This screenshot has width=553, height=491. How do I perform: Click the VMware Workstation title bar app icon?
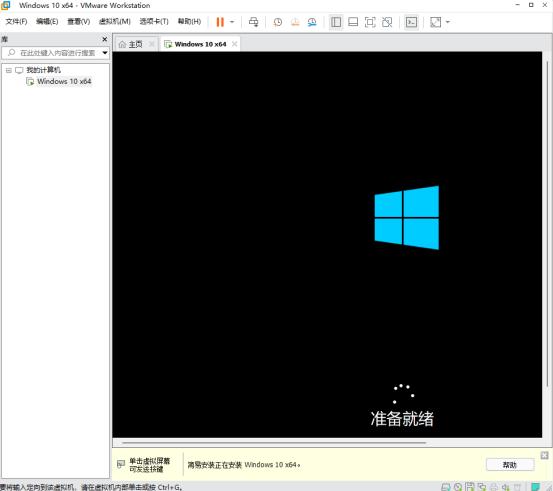click(5, 5)
